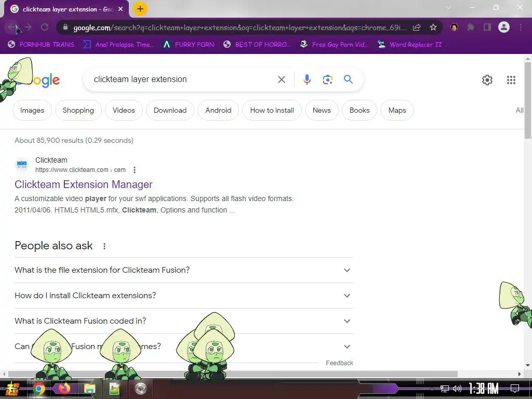Viewport: 532px width, 399px height.
Task: Open the Extensions puzzle icon
Action: point(471,27)
